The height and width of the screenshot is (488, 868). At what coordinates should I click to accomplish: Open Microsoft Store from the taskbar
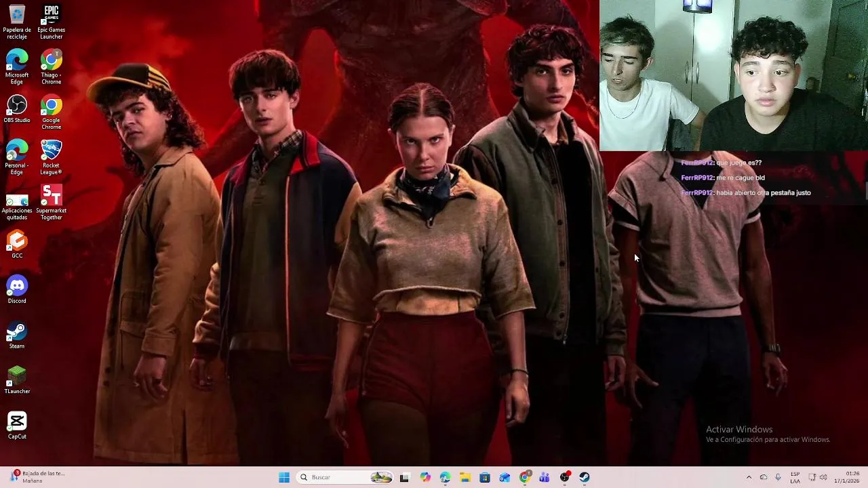pyautogui.click(x=485, y=477)
